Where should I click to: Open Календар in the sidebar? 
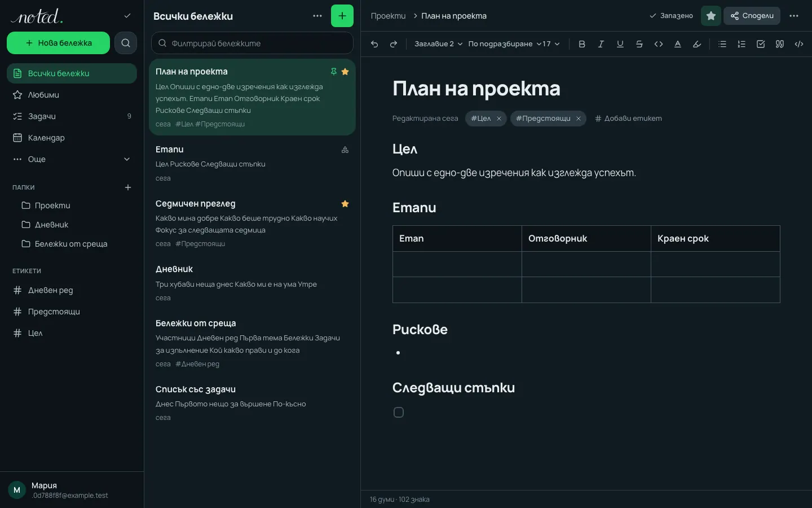[x=72, y=138]
